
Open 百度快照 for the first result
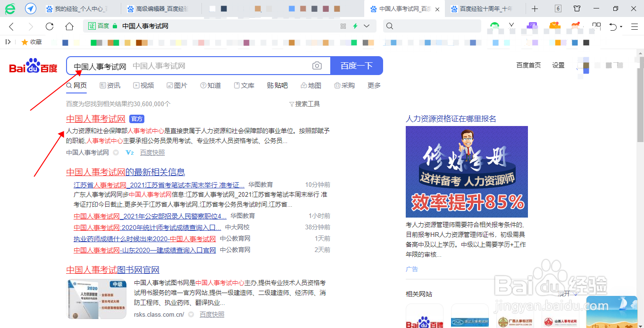pyautogui.click(x=152, y=152)
